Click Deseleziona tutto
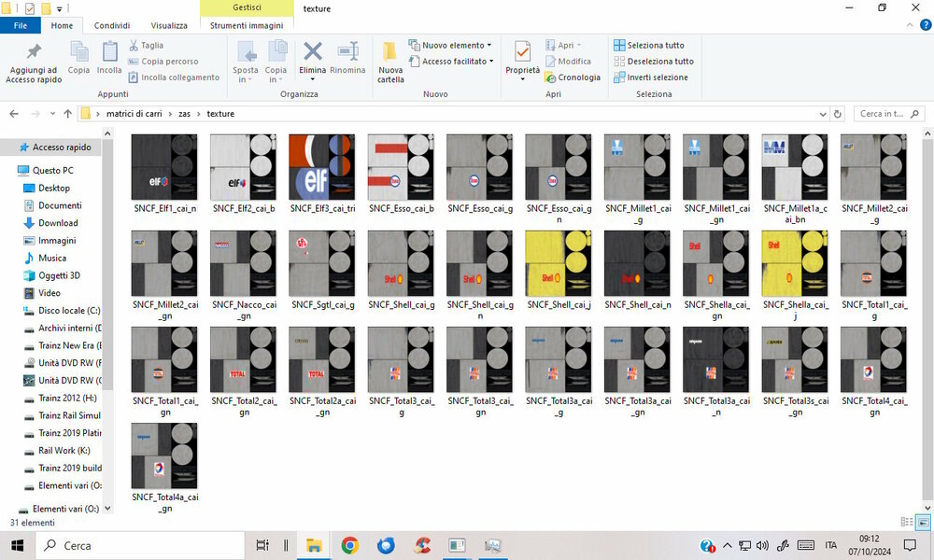This screenshot has height=560, width=934. (x=654, y=62)
